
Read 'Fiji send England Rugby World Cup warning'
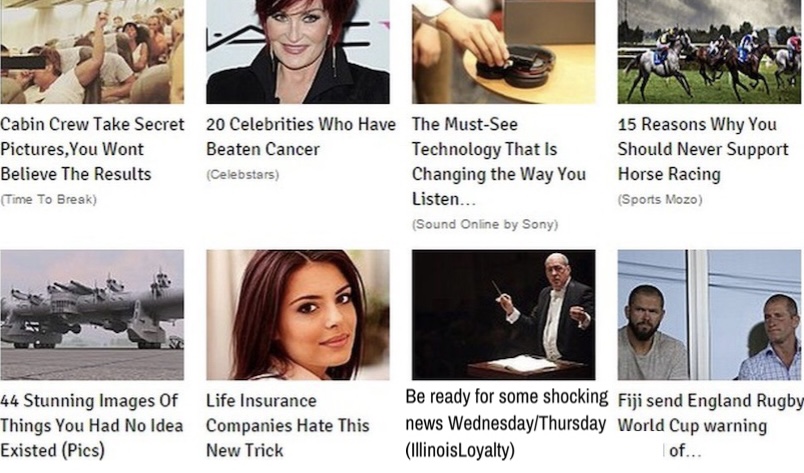(711, 425)
